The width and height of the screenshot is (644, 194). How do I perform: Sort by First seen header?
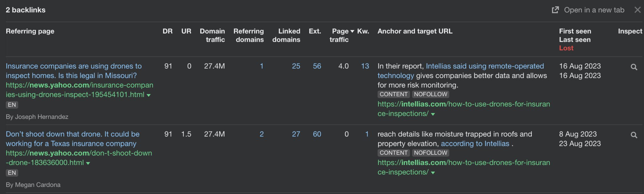[575, 31]
